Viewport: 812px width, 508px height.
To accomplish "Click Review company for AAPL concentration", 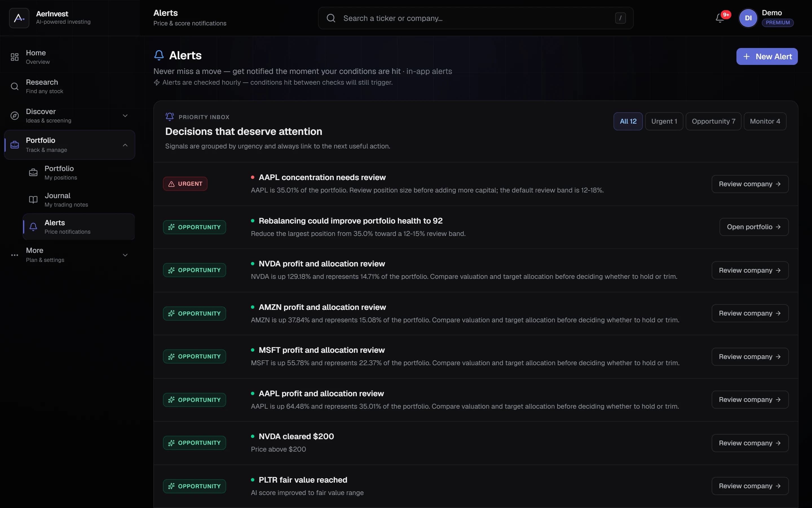I will point(750,184).
